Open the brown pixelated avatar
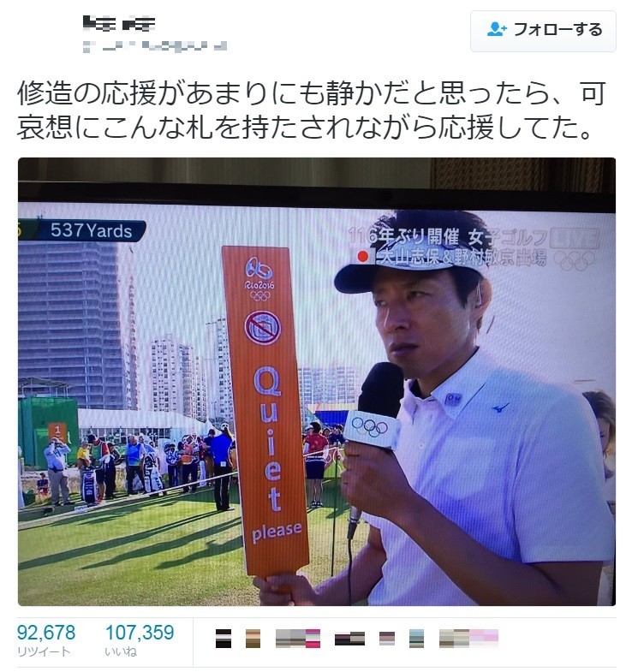This screenshot has width=638, height=672. (253, 638)
